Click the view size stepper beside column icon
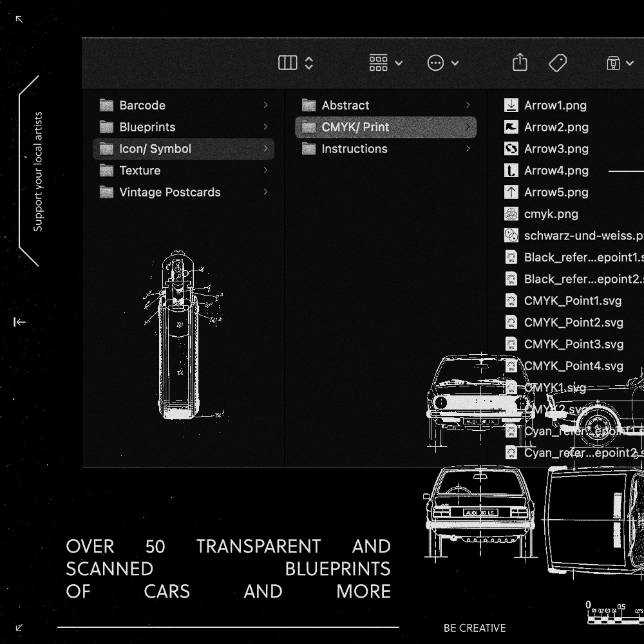The height and width of the screenshot is (644, 644). [308, 62]
